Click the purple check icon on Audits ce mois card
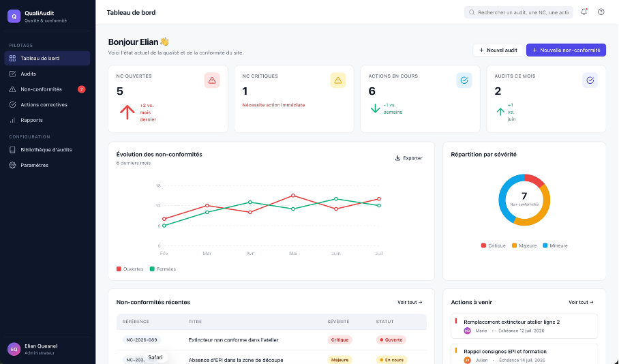Viewport: 619px width, 364px height. [590, 80]
